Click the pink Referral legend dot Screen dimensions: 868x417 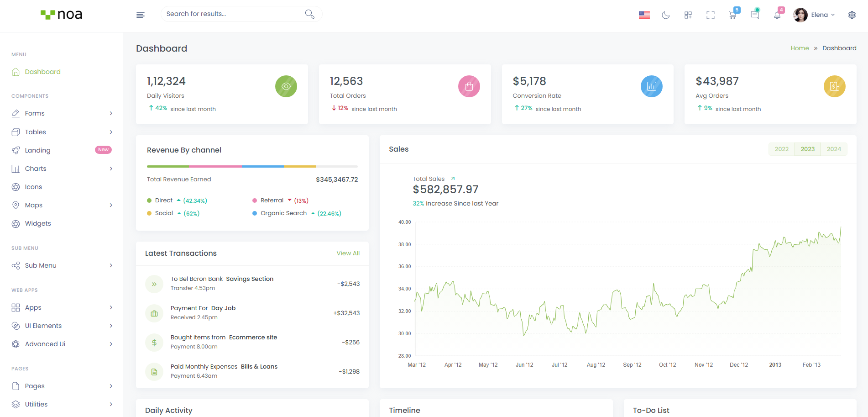point(255,201)
